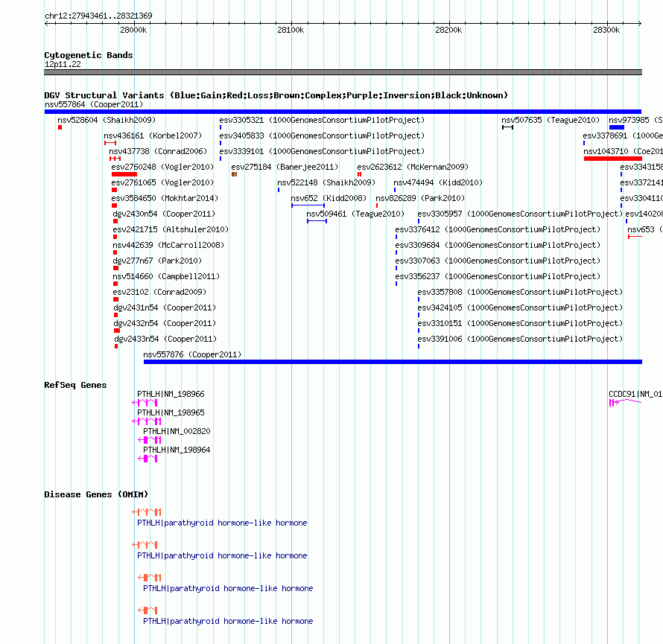Click esv3584650 (Mokhtar2014) variant label
Screen dimensions: 663x644
pyautogui.click(x=165, y=198)
